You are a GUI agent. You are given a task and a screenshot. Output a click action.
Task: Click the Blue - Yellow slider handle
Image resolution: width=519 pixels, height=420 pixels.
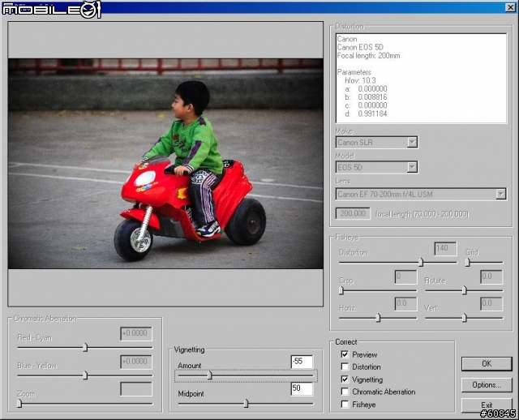click(x=85, y=375)
